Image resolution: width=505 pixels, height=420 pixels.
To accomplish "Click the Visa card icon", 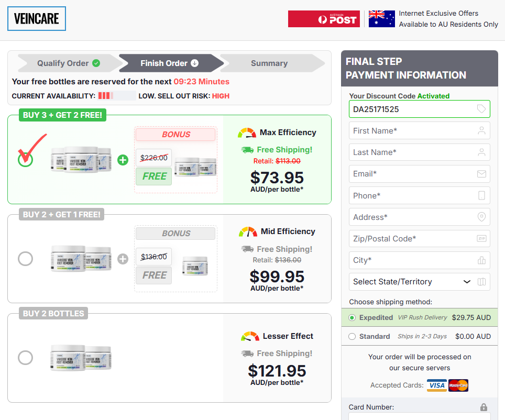I will point(436,385).
